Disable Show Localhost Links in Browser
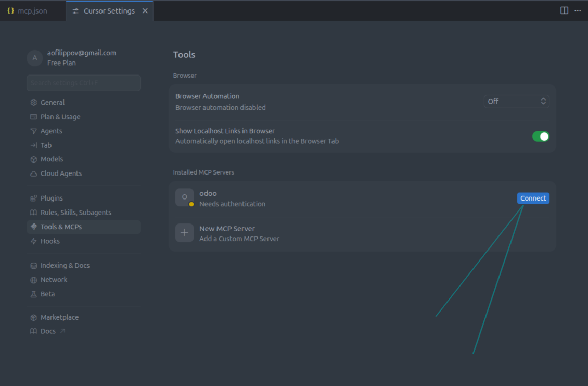The image size is (588, 386). click(x=541, y=136)
